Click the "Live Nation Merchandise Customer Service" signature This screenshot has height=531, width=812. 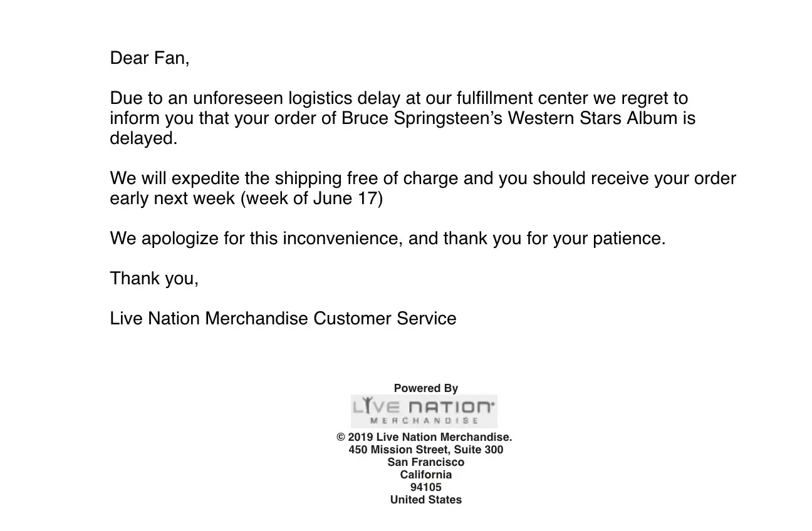283,319
